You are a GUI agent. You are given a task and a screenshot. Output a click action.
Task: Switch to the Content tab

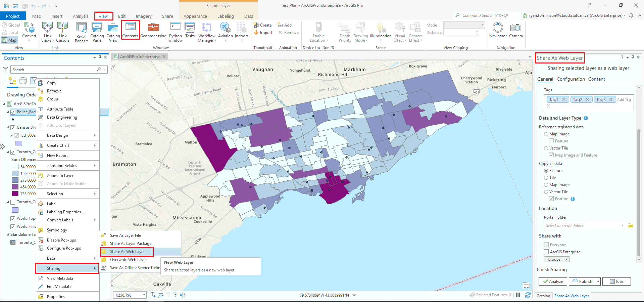pyautogui.click(x=596, y=79)
